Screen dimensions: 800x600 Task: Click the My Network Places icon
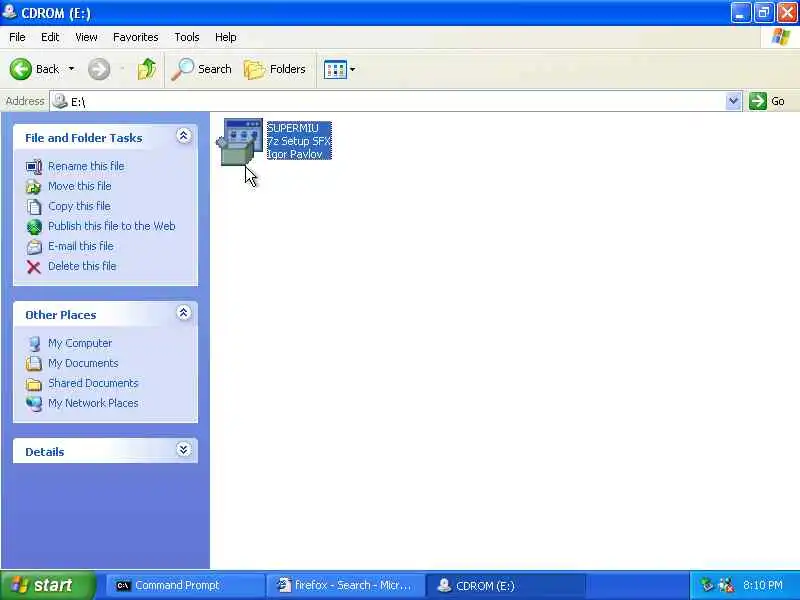[x=34, y=404]
